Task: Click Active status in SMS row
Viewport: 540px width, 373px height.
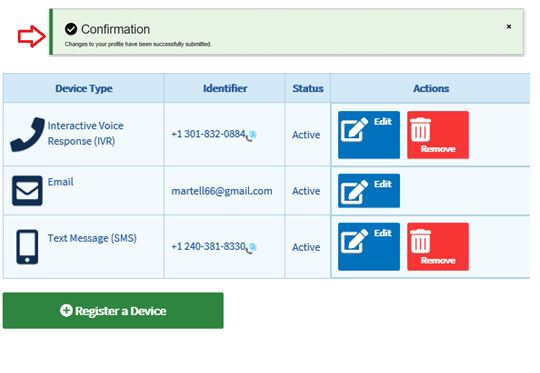Action: [306, 247]
